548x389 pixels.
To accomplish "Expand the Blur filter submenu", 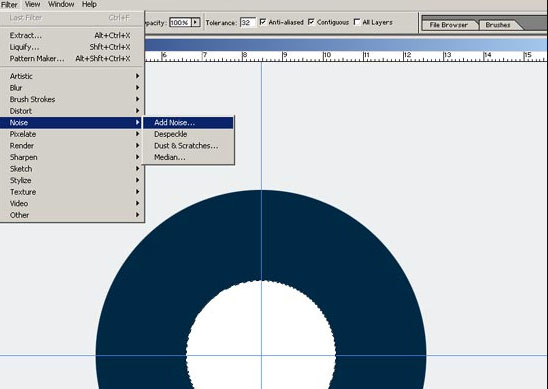I will coord(72,87).
